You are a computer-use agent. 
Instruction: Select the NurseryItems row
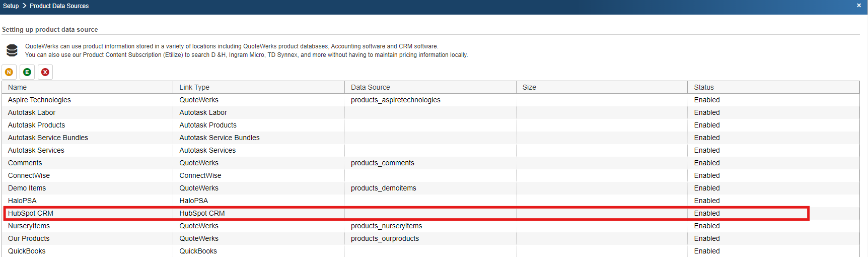pos(29,226)
